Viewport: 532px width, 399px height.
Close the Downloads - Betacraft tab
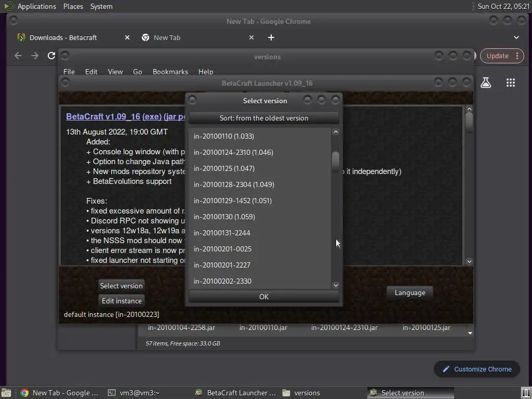[127, 37]
